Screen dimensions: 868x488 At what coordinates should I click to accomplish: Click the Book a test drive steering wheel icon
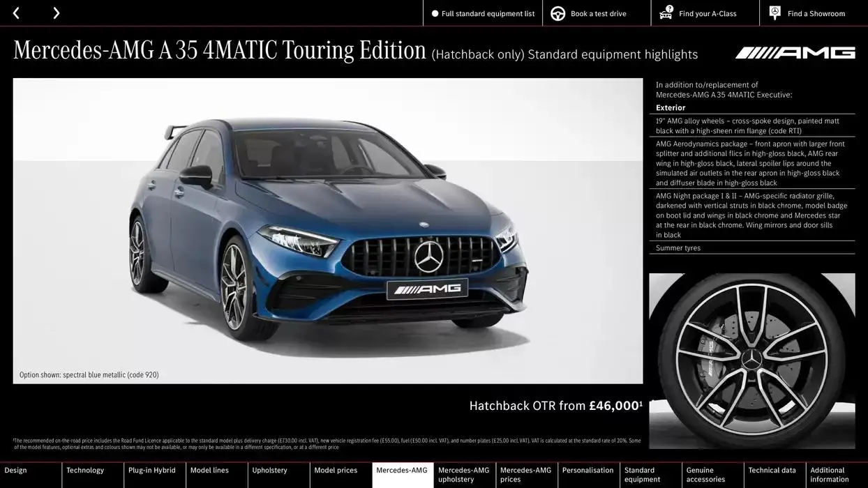557,13
